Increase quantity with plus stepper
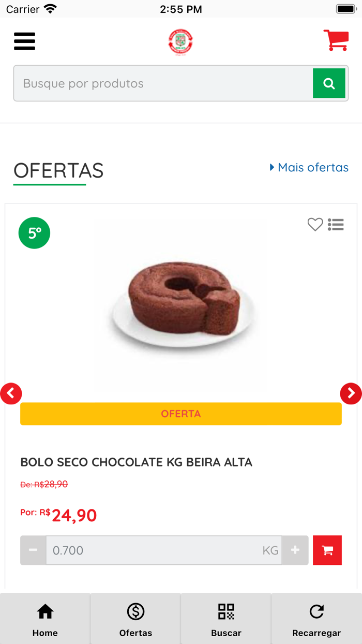 point(295,550)
